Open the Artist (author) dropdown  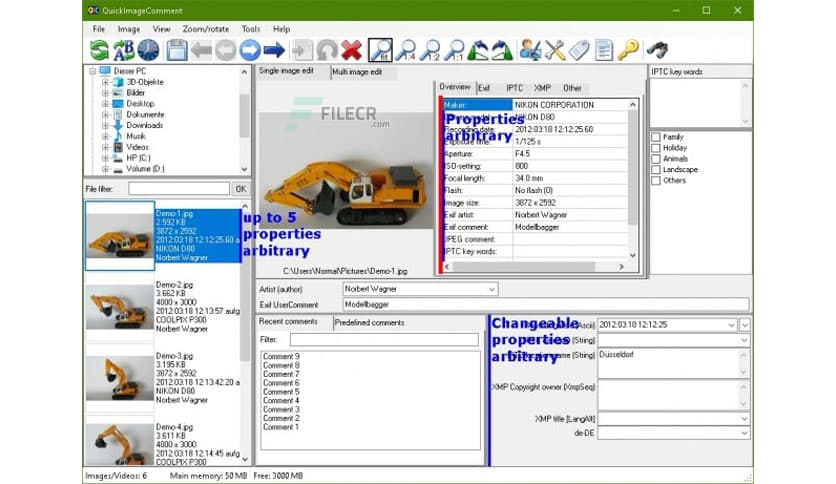[x=491, y=289]
